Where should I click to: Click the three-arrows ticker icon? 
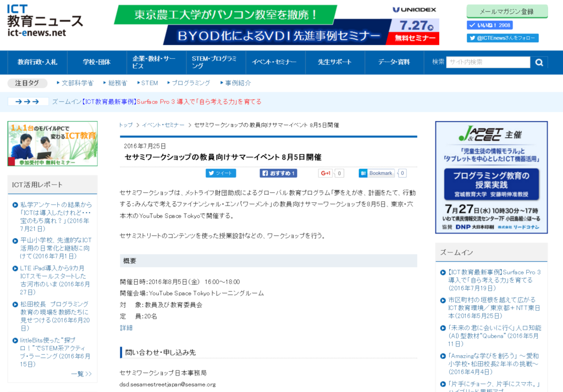pos(27,102)
